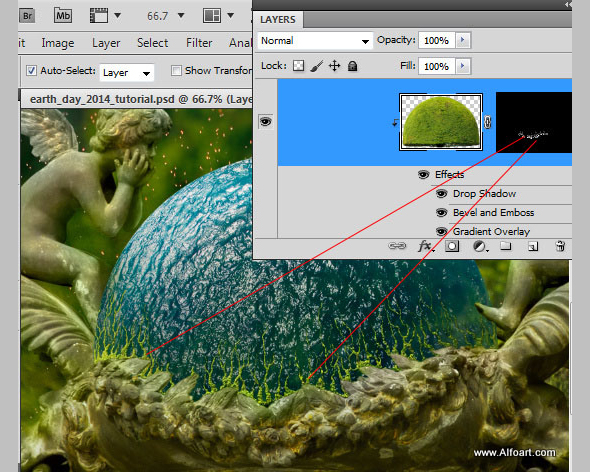Click the Delete layer trash icon
590x472 pixels.
pos(560,246)
